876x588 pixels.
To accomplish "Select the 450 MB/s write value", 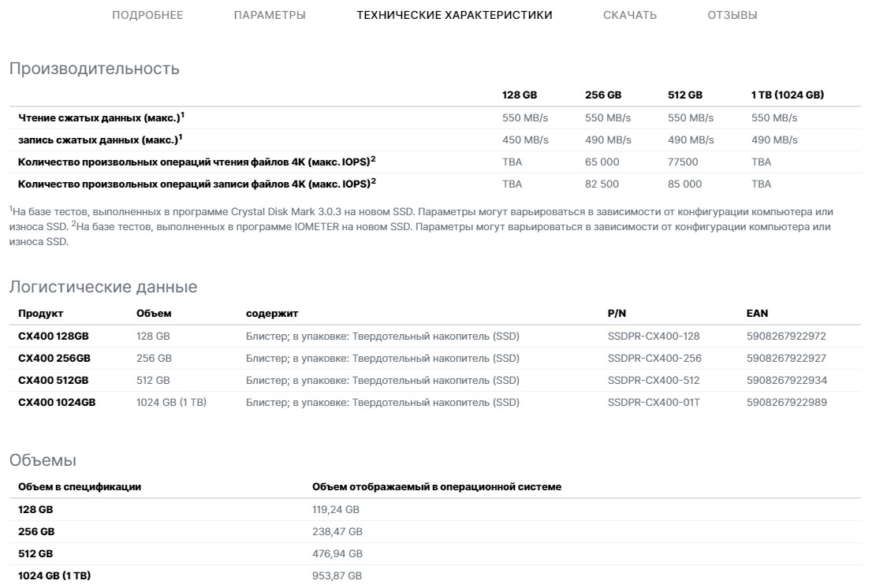I will 525,140.
